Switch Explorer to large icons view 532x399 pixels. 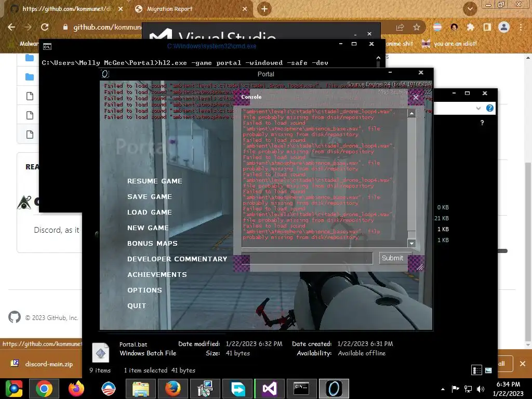pos(488,370)
